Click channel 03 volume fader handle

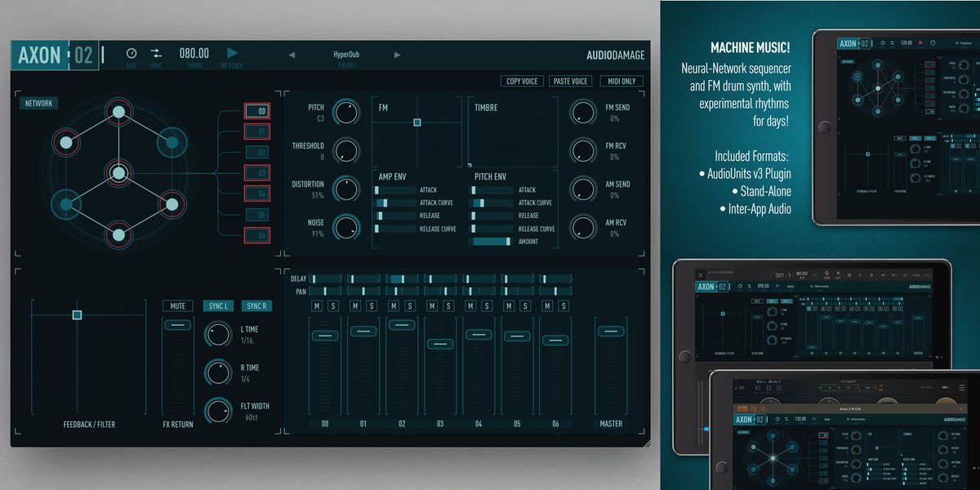tap(440, 344)
